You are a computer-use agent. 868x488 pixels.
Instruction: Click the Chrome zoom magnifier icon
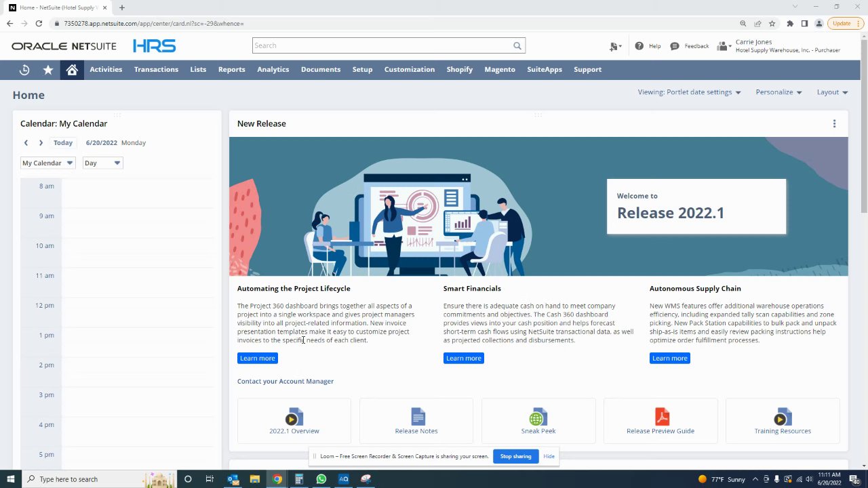[743, 24]
